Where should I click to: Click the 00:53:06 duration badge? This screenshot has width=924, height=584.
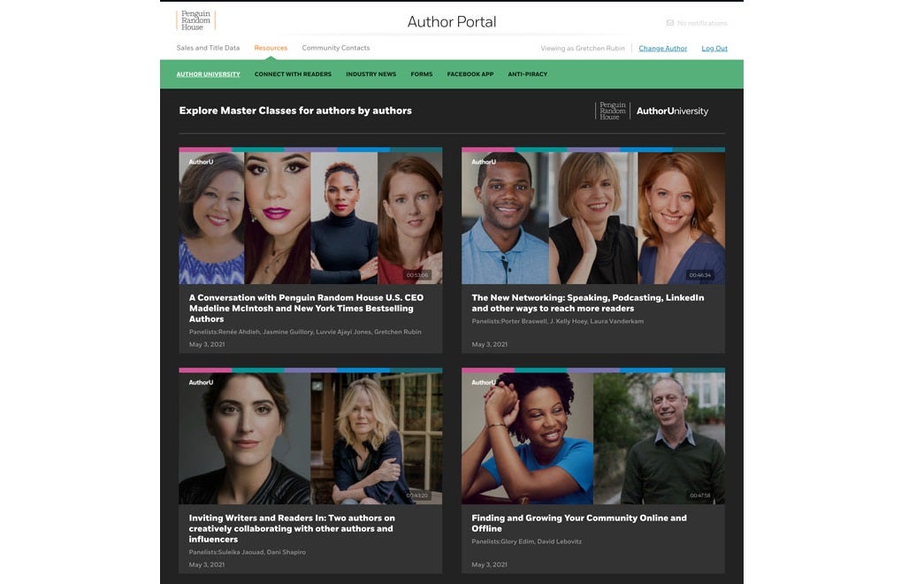tap(417, 275)
